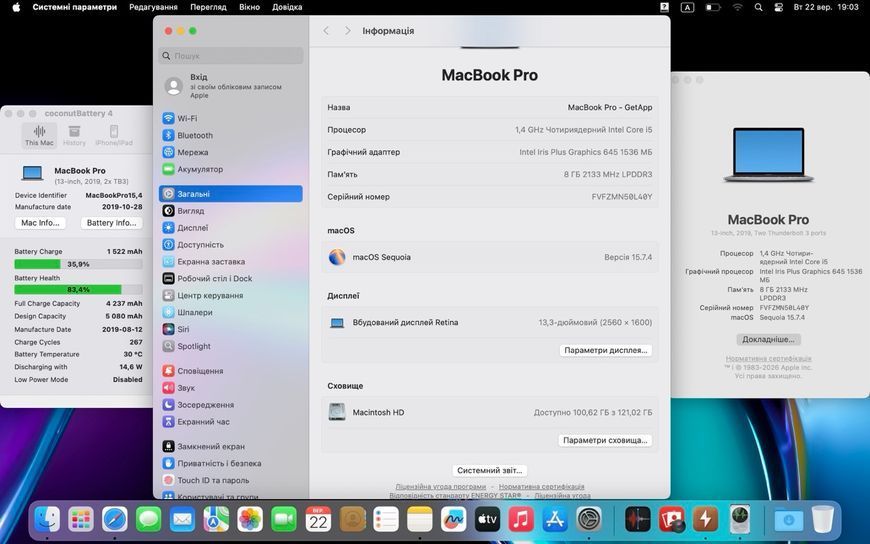Go back with the left chevron arrow
The width and height of the screenshot is (870, 544).
point(326,31)
